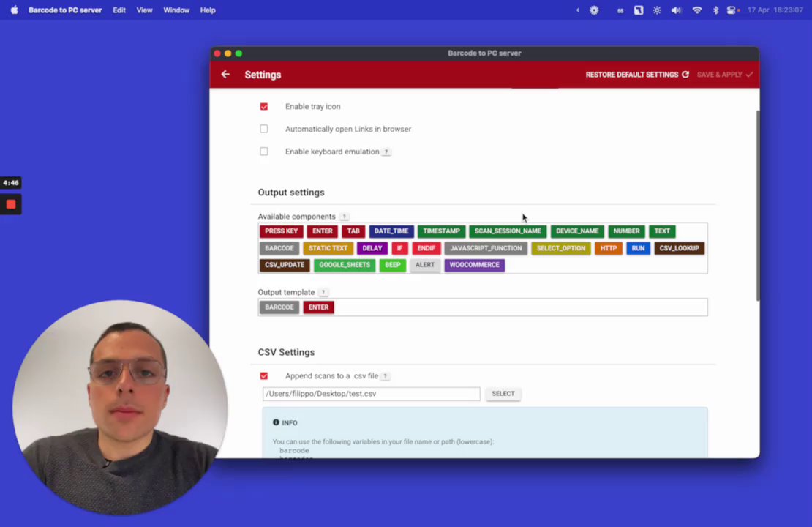Open the Apple menu
Screen dimensions: 812x527
point(15,10)
